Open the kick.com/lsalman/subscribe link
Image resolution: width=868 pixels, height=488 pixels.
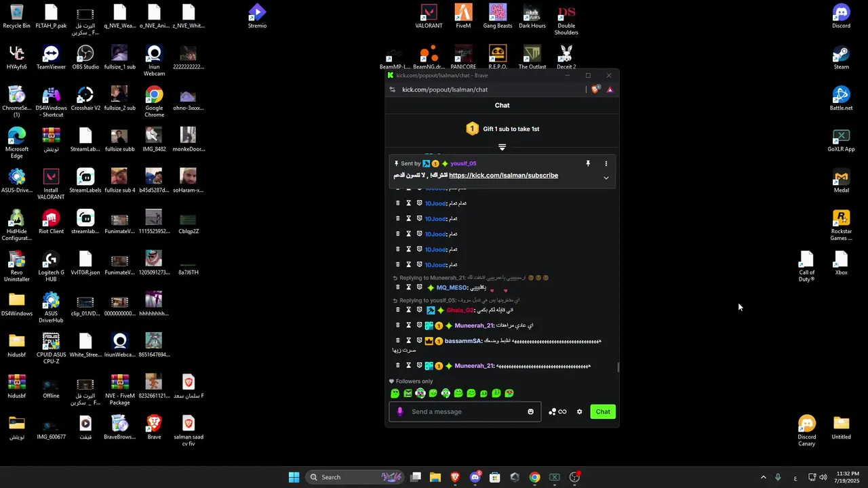pos(503,176)
